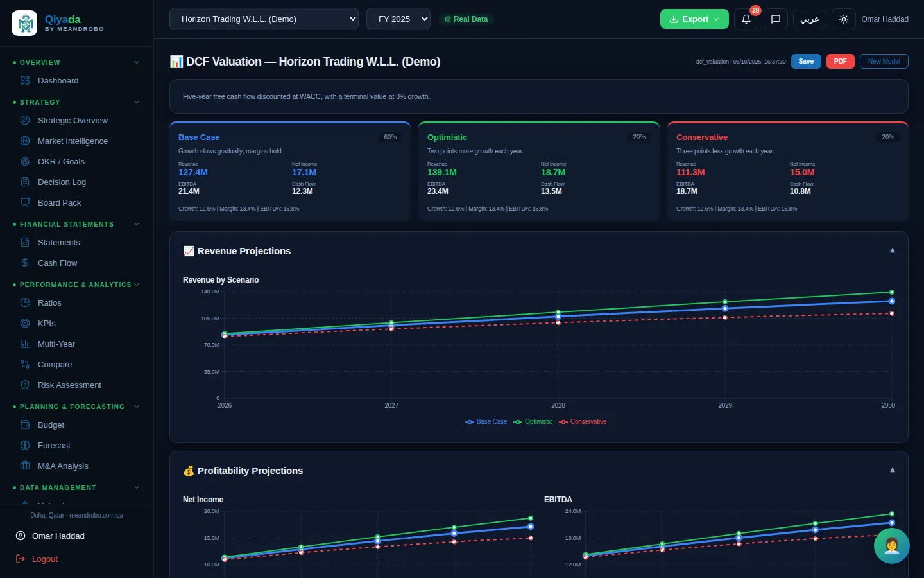Toggle Base Case series in revenue legend
The image size is (924, 578).
pos(486,422)
